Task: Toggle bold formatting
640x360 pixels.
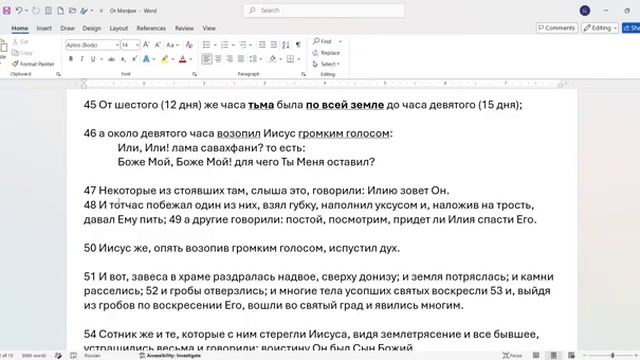Action: point(71,59)
